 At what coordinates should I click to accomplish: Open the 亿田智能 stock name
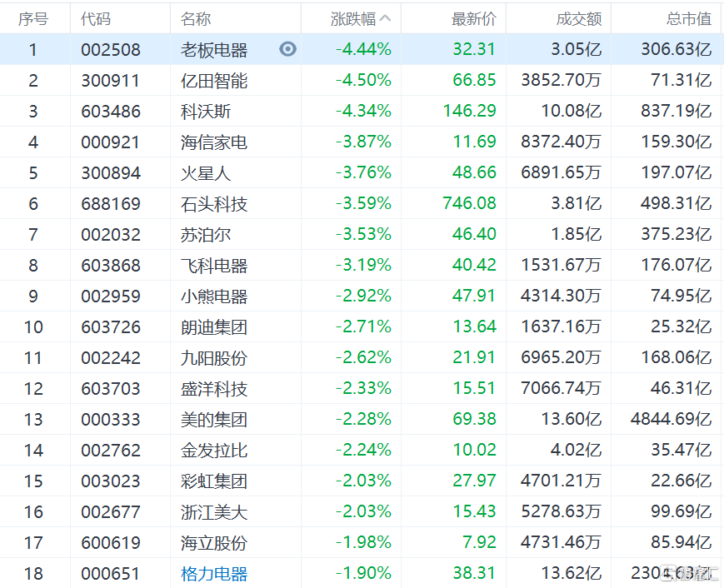point(214,80)
